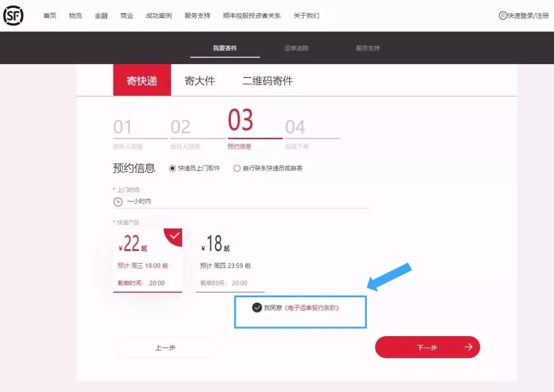554x392 pixels.
Task: Click 上一步 to go back
Action: [165, 347]
